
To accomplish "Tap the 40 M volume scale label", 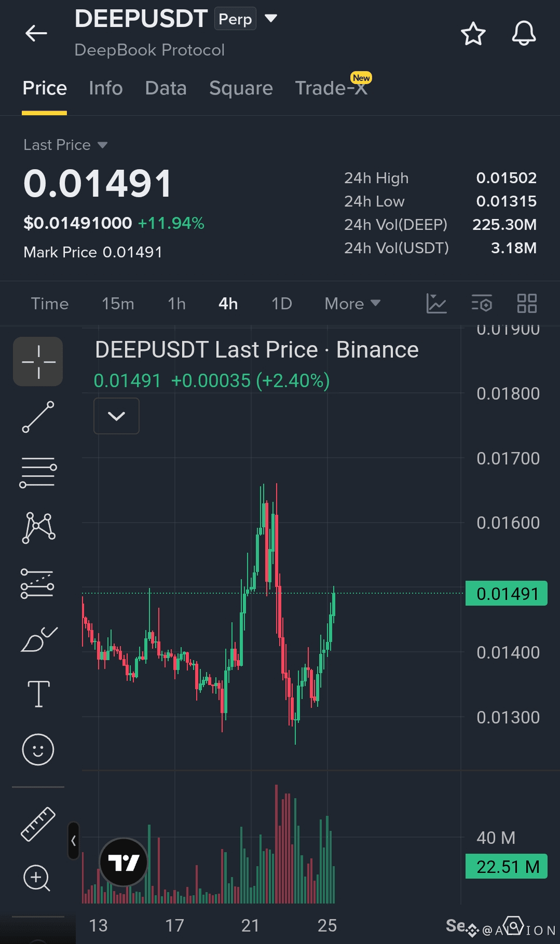I will [x=496, y=838].
